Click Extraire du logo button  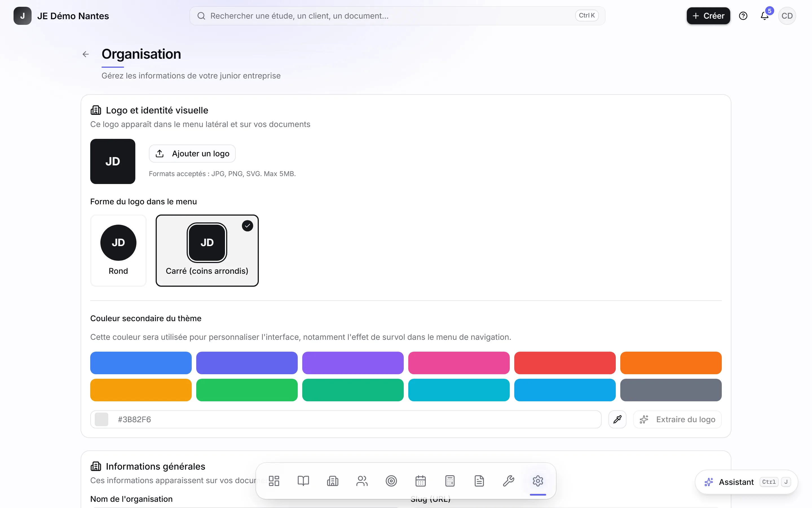[x=678, y=419]
